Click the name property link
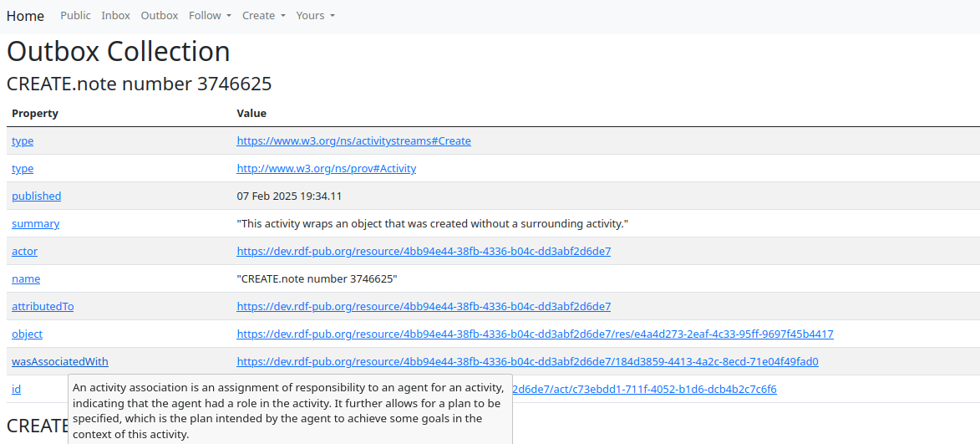 [x=26, y=279]
